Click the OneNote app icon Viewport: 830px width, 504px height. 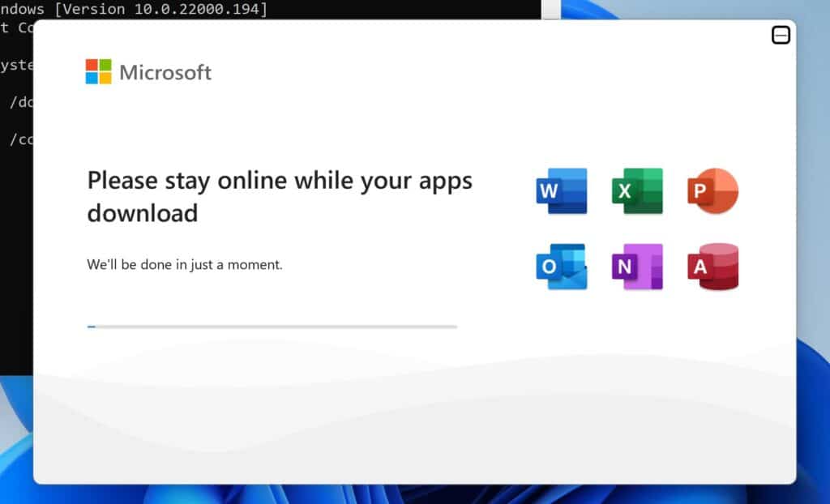point(637,267)
